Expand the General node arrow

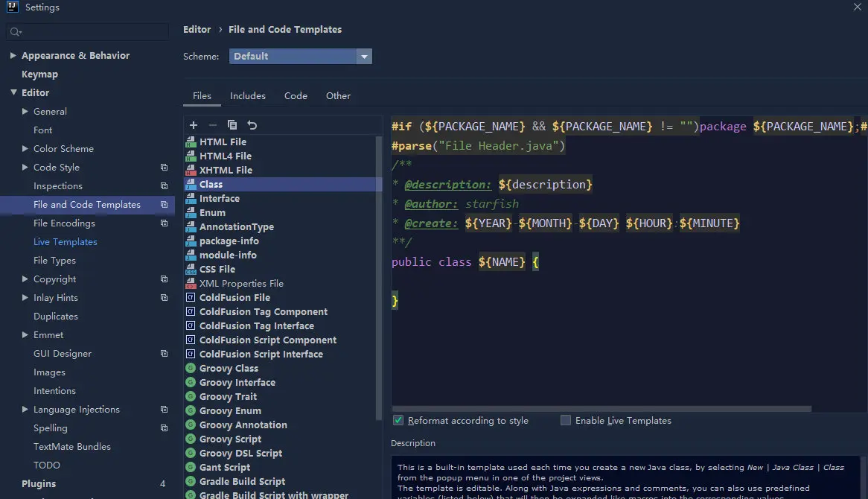point(25,111)
